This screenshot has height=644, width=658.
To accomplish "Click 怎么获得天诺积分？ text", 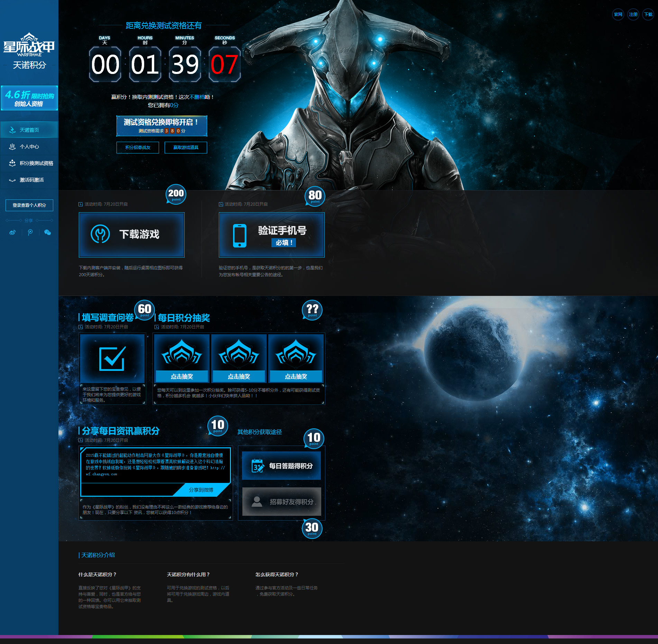I will (x=277, y=575).
